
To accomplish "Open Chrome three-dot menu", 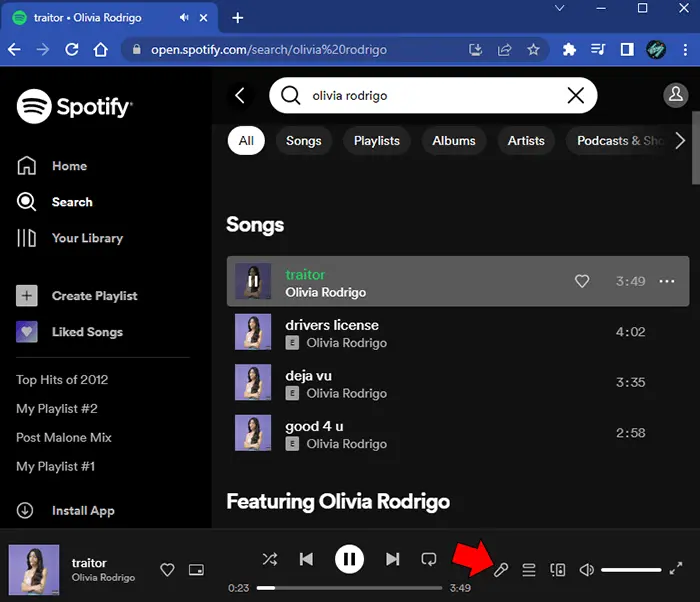I will coord(685,49).
